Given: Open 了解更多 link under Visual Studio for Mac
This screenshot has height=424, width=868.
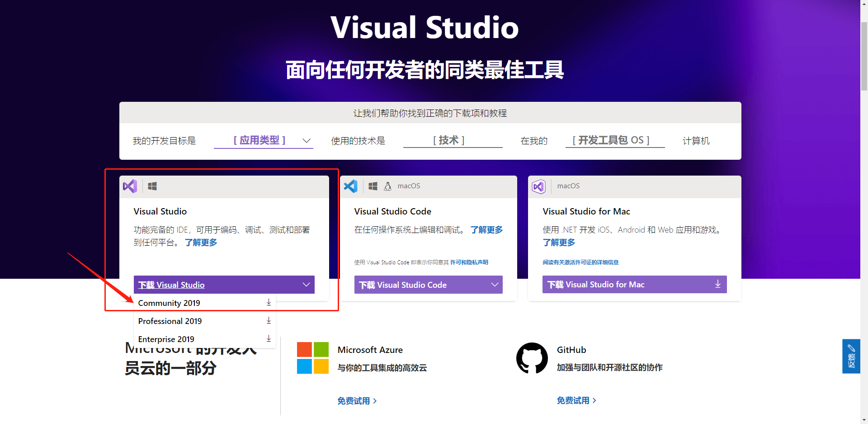Looking at the screenshot, I should click(559, 243).
